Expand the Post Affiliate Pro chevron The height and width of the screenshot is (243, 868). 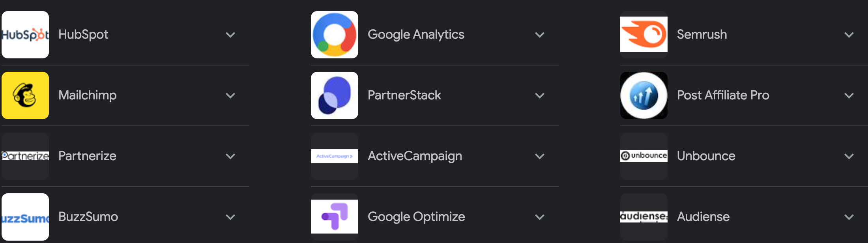[x=849, y=95]
